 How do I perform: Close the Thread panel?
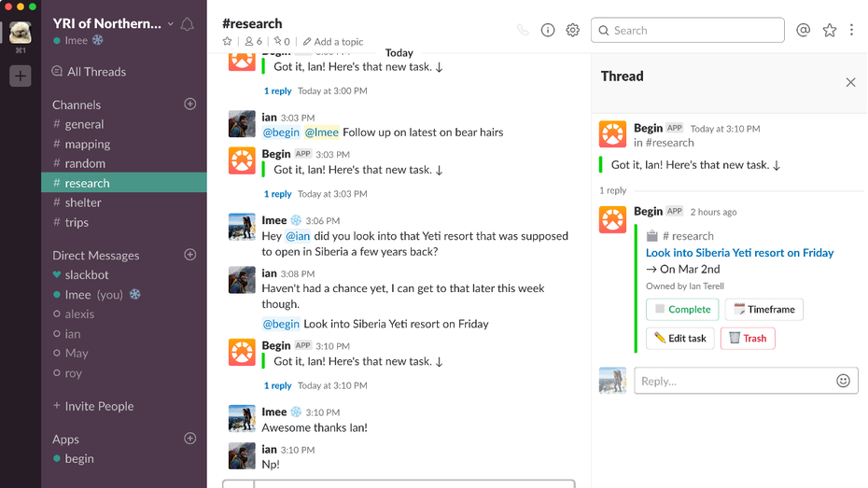[x=851, y=82]
